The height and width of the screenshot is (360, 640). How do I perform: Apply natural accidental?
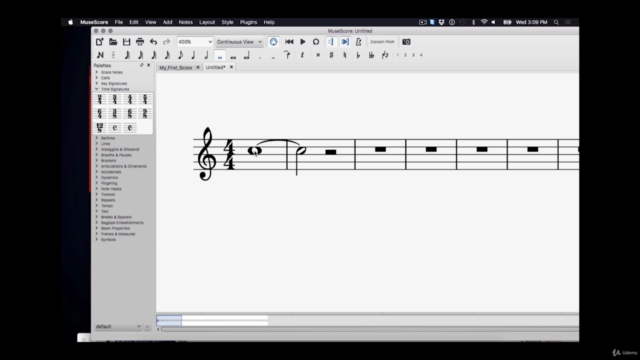[345, 55]
